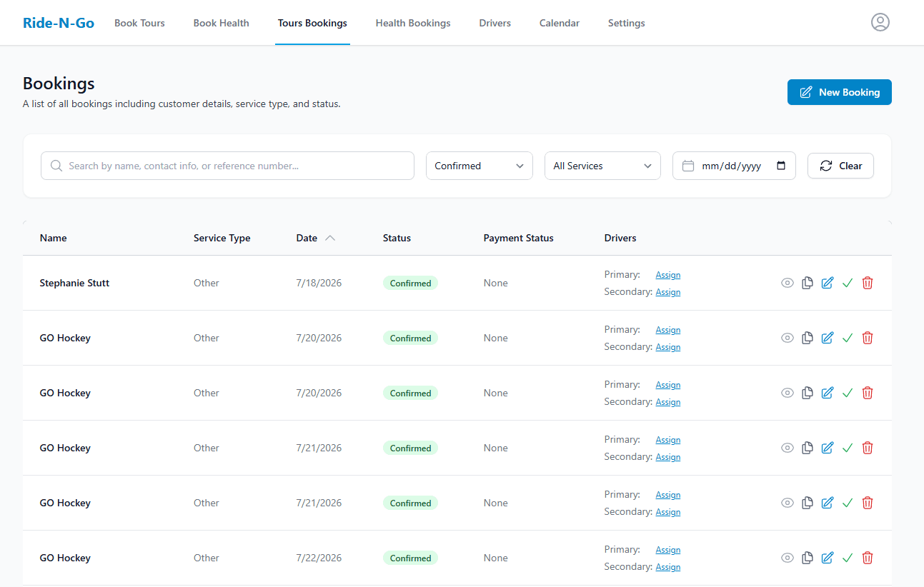924x587 pixels.
Task: Delete the GO Hockey 7/22/2026 booking
Action: [x=868, y=558]
